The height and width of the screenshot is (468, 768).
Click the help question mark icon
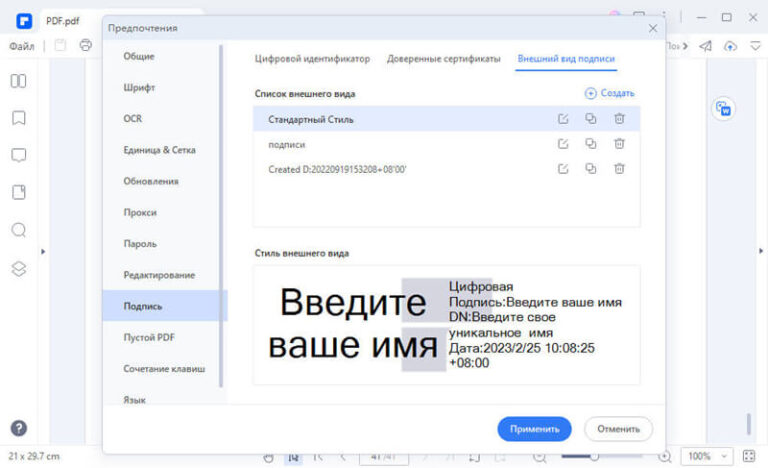click(18, 428)
